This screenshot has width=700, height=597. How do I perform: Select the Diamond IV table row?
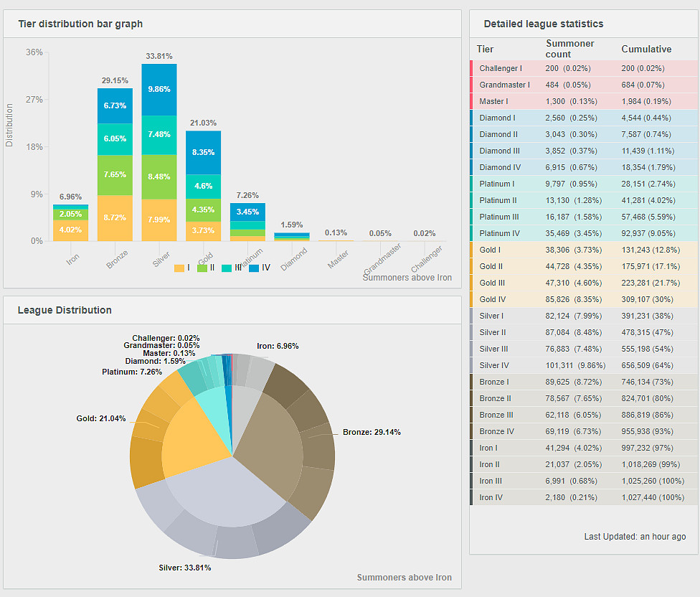pyautogui.click(x=585, y=167)
